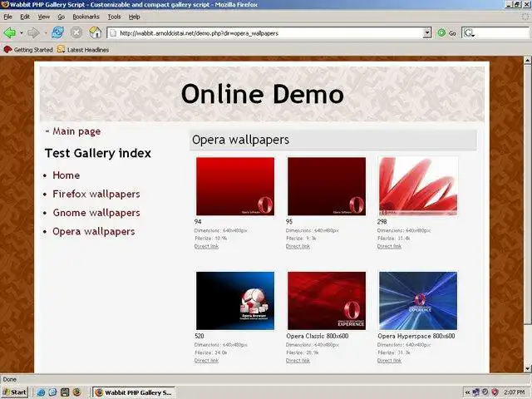The height and width of the screenshot is (399, 532).
Task: Open the Bookmarks menu
Action: 86,17
